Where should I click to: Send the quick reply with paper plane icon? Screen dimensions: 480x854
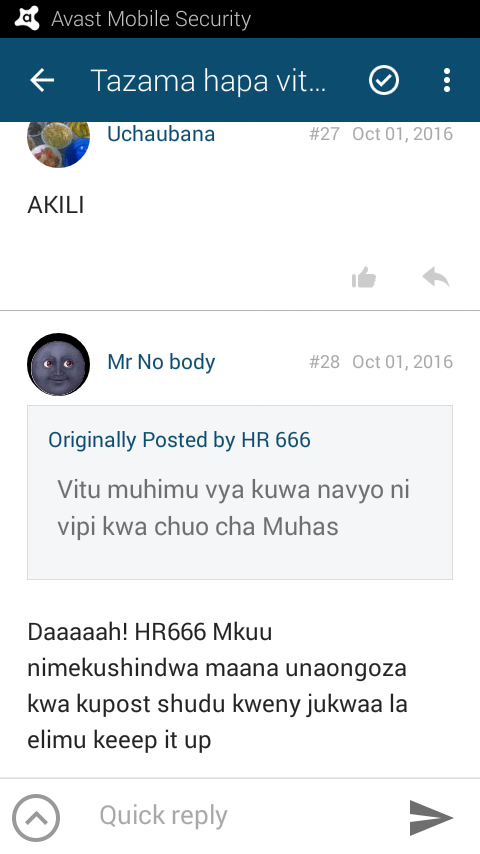430,817
